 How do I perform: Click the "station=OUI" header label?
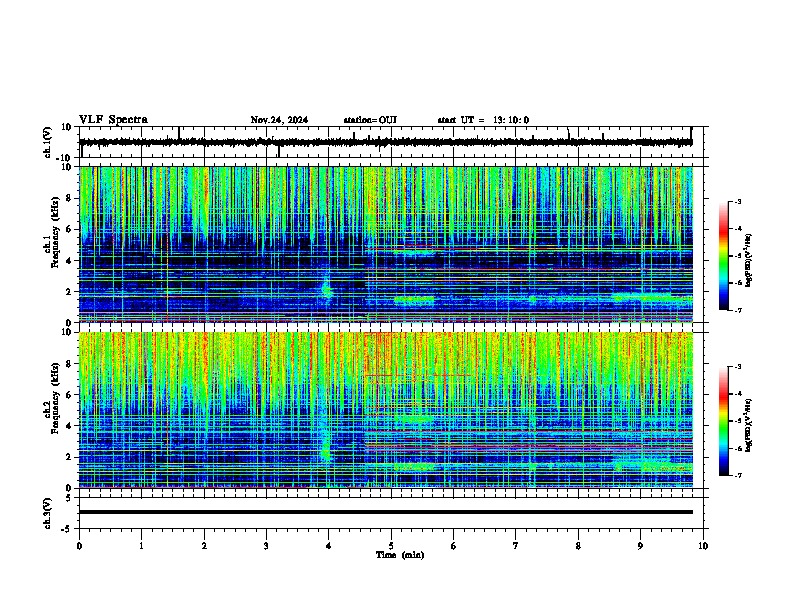coord(370,120)
